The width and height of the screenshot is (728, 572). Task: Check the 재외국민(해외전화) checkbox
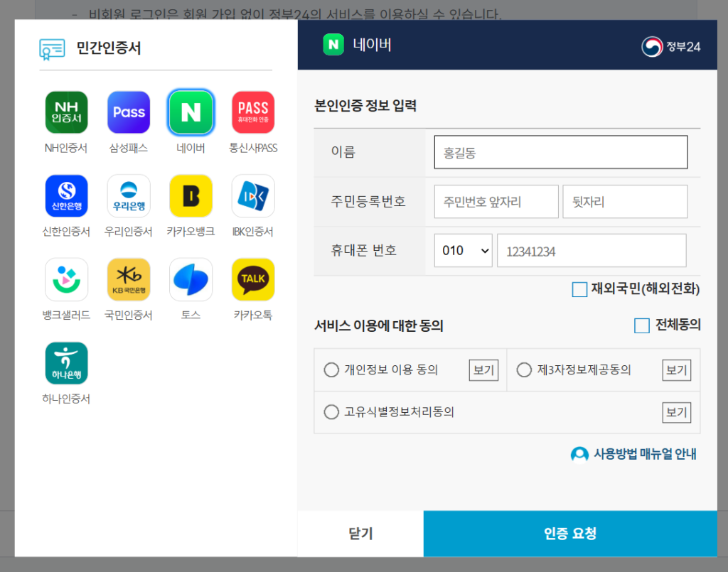[579, 289]
